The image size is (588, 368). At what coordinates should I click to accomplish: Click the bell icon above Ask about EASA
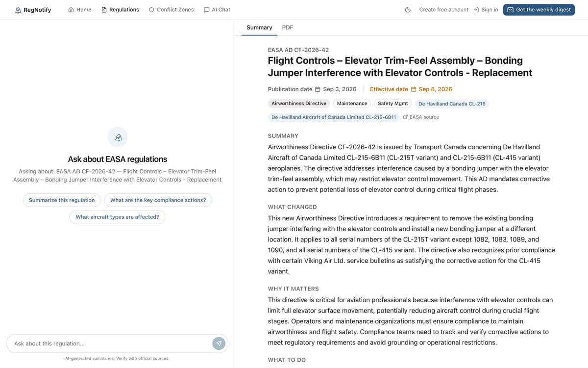tap(118, 137)
